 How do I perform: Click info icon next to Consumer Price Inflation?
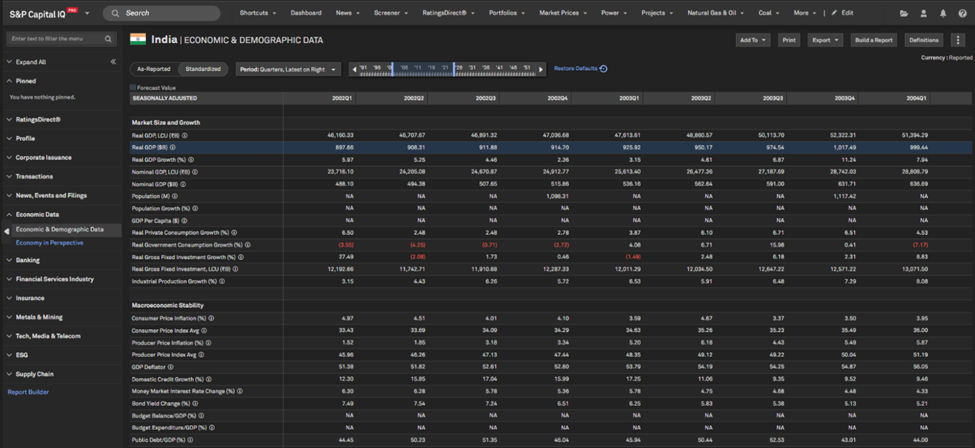[x=209, y=318]
